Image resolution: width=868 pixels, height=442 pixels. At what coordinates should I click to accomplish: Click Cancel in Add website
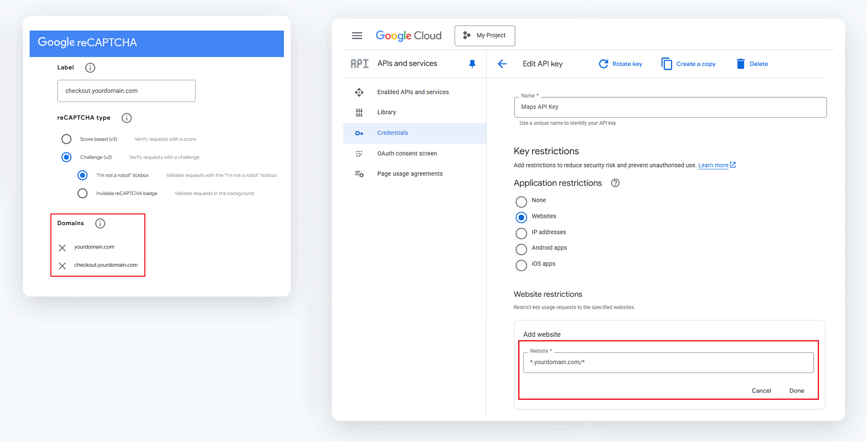tap(761, 390)
